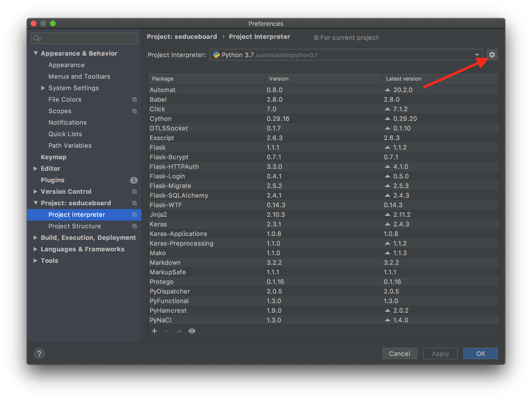Select the Keras-Applications package row
Image resolution: width=532 pixels, height=400 pixels.
(323, 234)
